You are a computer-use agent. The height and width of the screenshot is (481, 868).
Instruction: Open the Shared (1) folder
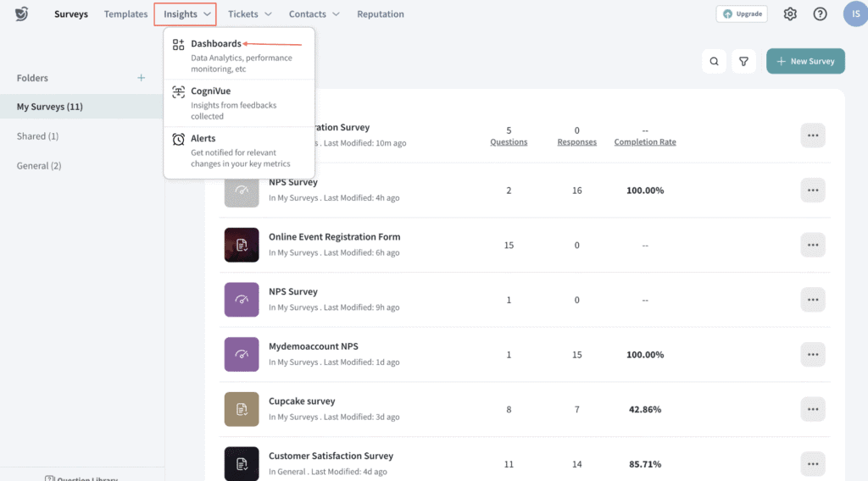click(38, 136)
